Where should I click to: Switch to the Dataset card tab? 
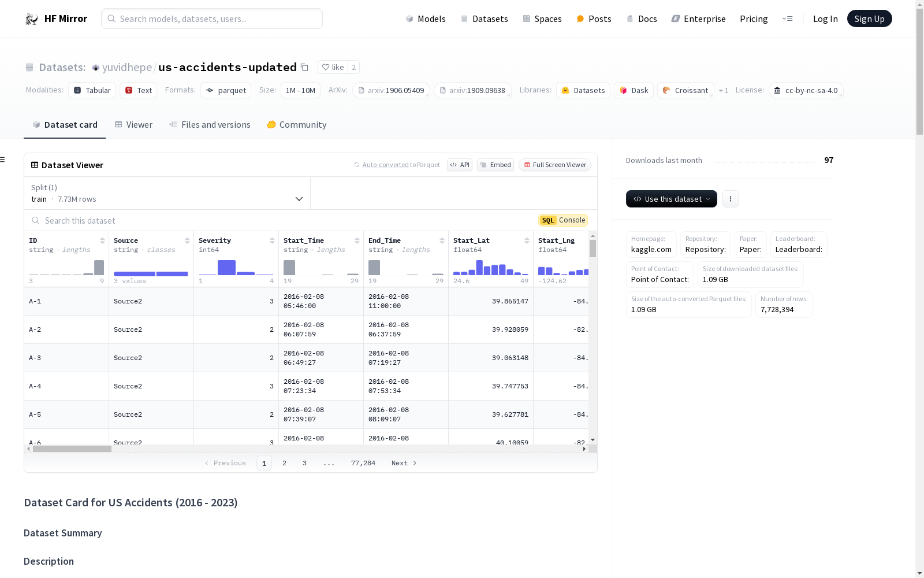pos(65,125)
